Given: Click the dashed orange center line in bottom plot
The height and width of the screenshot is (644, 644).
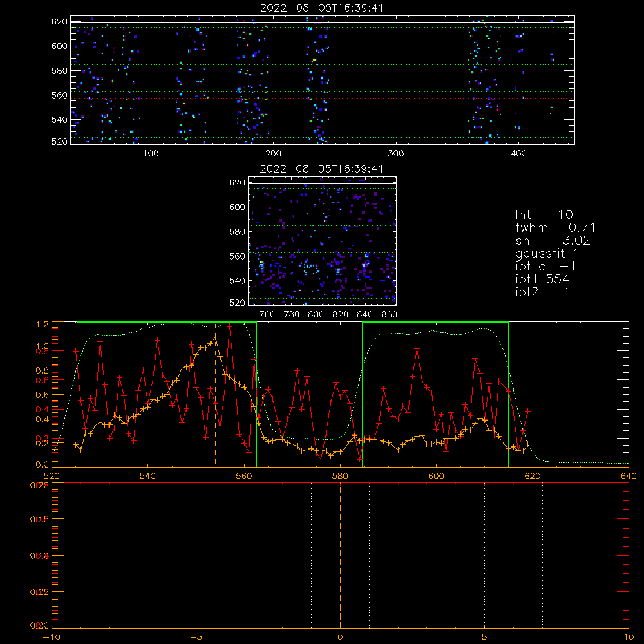Looking at the screenshot, I should pos(340,554).
